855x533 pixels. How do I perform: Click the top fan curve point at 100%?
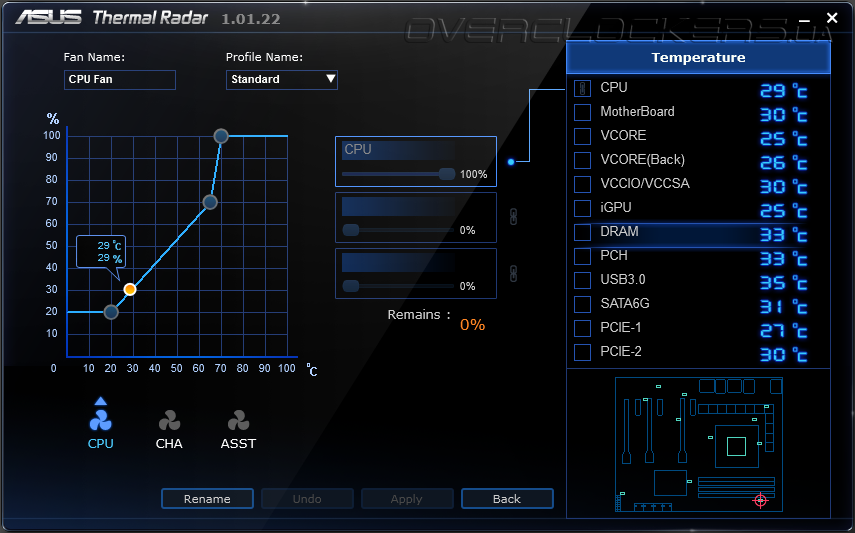(x=221, y=136)
